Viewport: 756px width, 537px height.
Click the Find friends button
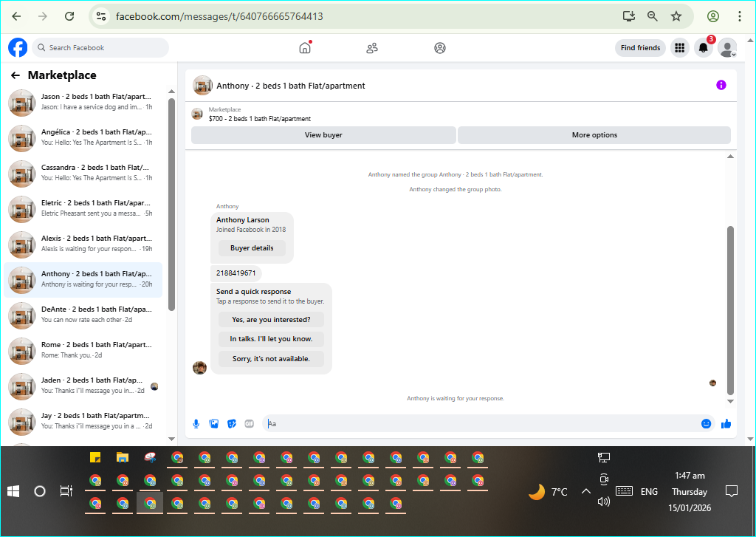640,48
